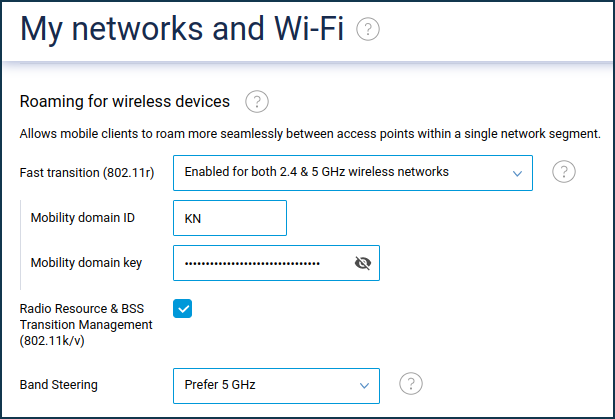The width and height of the screenshot is (615, 419).
Task: Select the My networks and Wi-Fi page title
Action: [182, 29]
